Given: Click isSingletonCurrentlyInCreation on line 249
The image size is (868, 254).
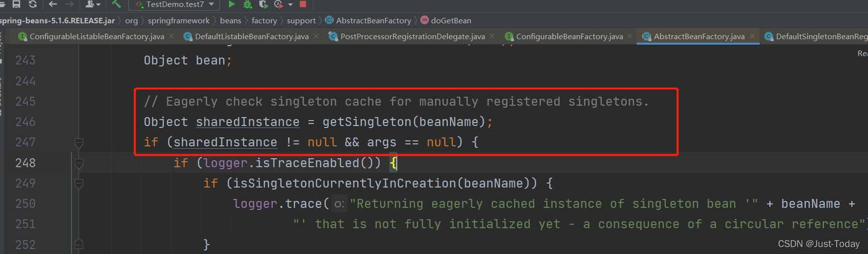Looking at the screenshot, I should pyautogui.click(x=344, y=184).
